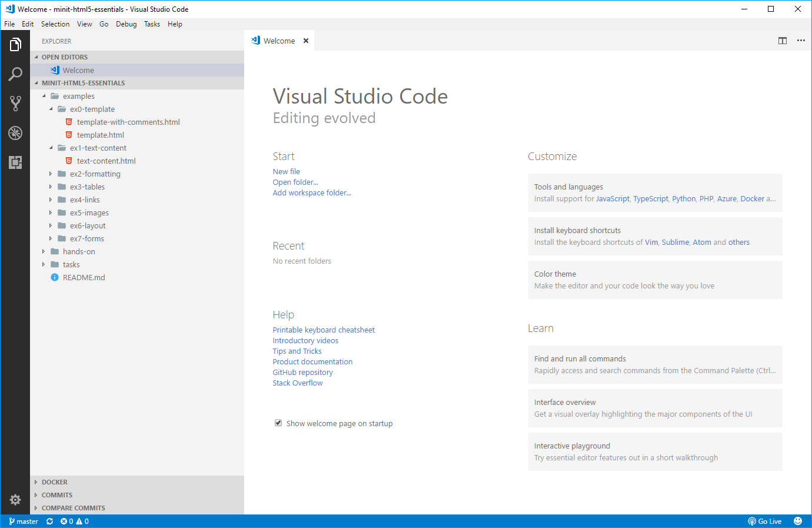Click the feedback smiley icon

tap(798, 521)
